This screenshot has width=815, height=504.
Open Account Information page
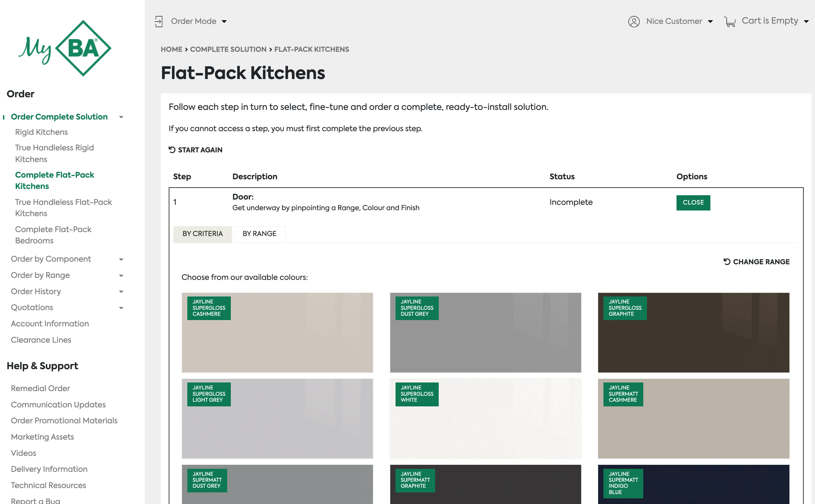[x=50, y=324]
